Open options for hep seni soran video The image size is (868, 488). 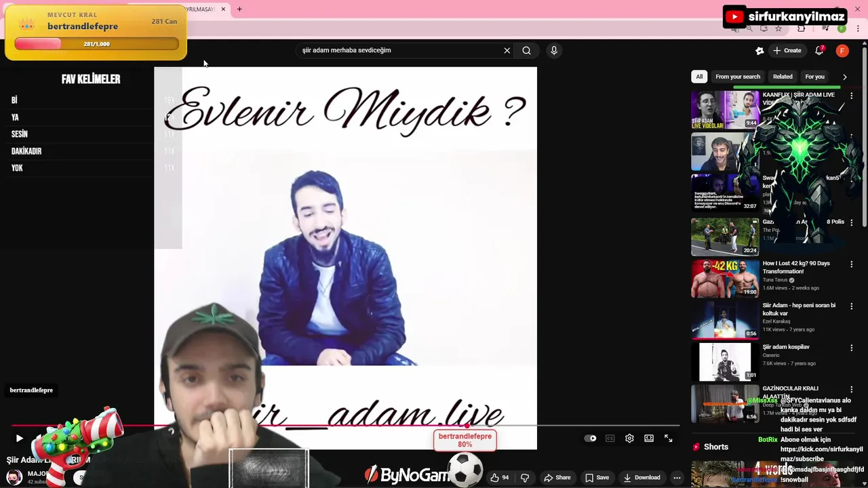[x=852, y=306]
